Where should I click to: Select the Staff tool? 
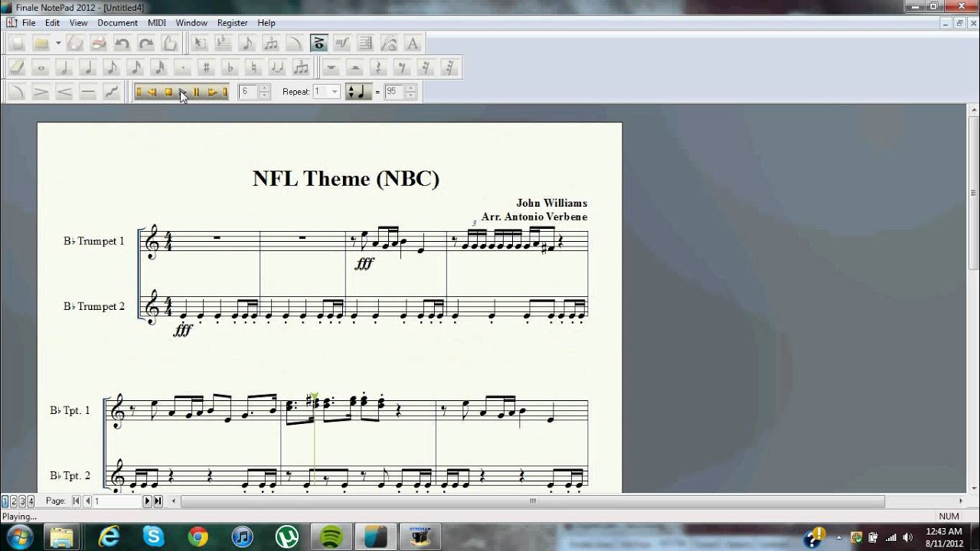(224, 43)
